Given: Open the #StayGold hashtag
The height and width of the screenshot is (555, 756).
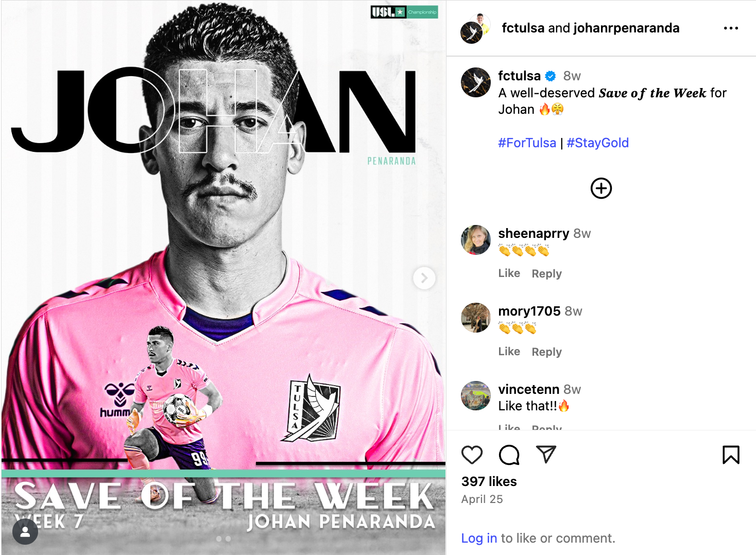Looking at the screenshot, I should (597, 143).
